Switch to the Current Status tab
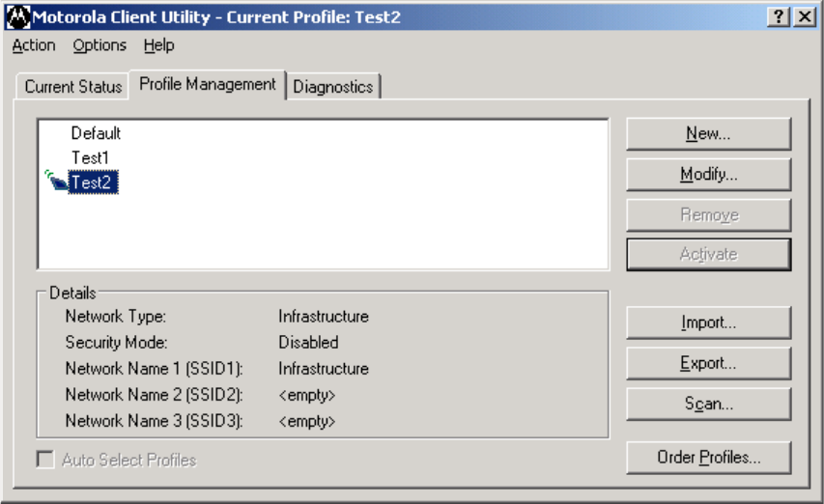Screen dimensions: 824x504 click(73, 87)
